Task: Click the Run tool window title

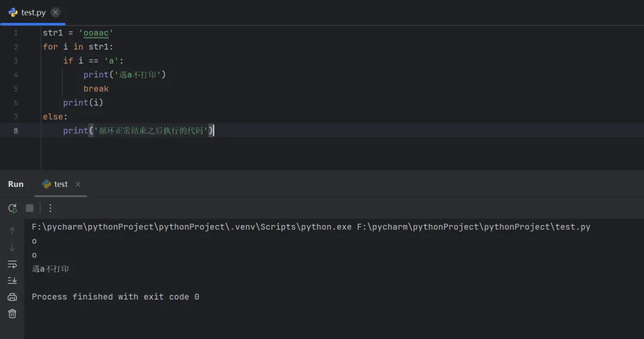Action: pyautogui.click(x=16, y=184)
